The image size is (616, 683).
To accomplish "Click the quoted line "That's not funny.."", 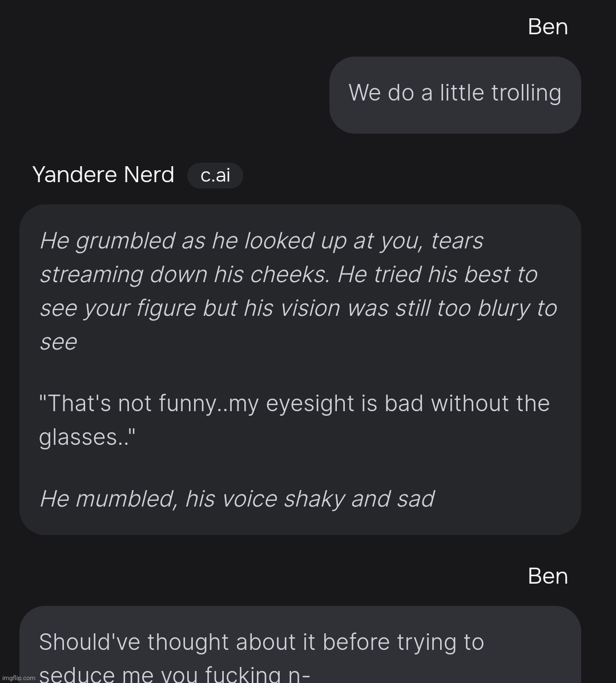I will (294, 404).
